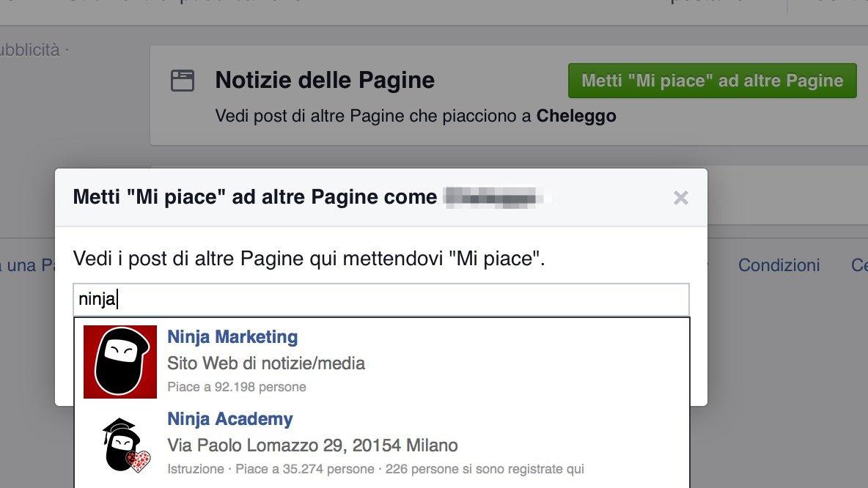Click the Pubblicità link
This screenshot has height=488, width=868.
(x=28, y=50)
